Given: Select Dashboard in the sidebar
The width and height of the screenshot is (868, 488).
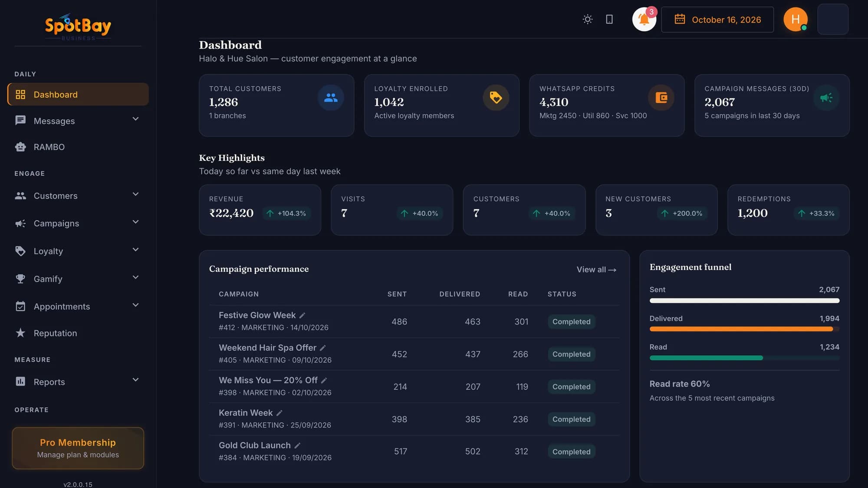Looking at the screenshot, I should 78,95.
